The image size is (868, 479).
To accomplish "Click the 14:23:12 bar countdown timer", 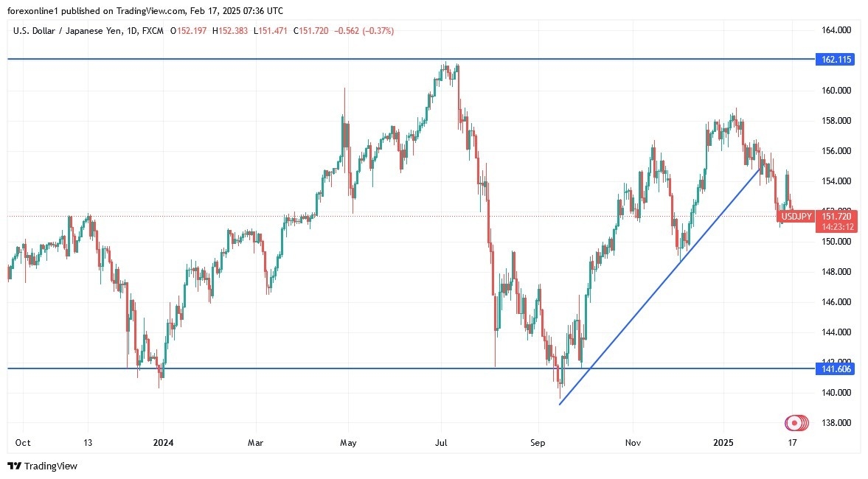I will (x=834, y=227).
